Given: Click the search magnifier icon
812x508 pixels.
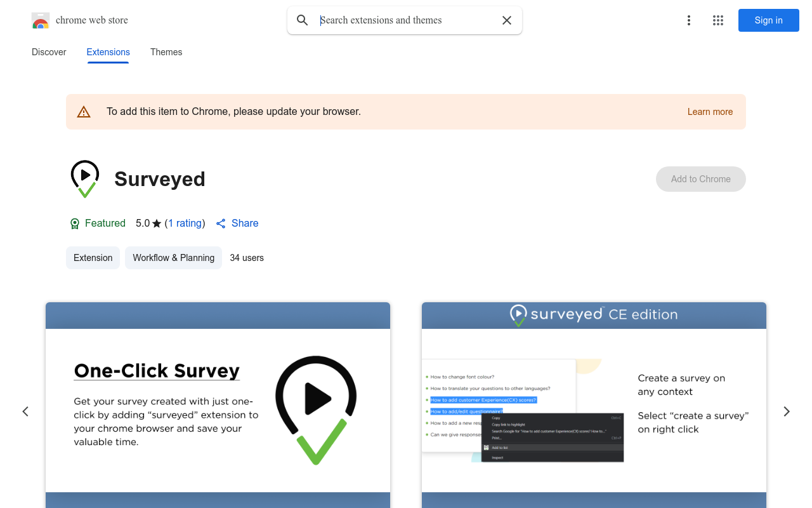Looking at the screenshot, I should tap(303, 20).
